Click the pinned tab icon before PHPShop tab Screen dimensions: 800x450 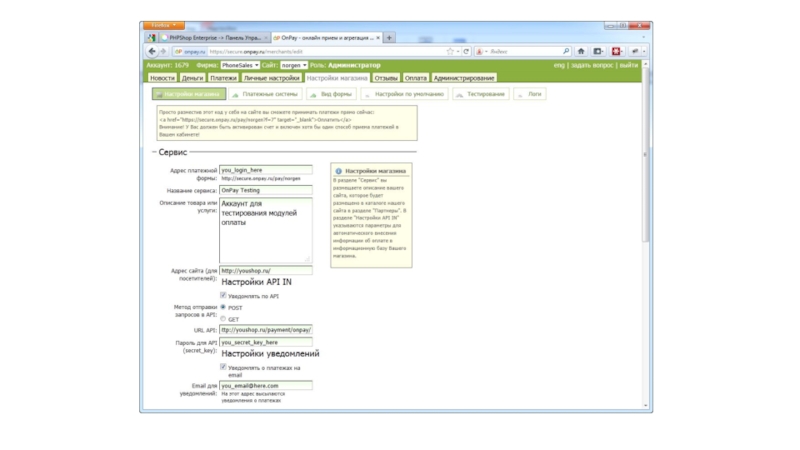pyautogui.click(x=152, y=38)
